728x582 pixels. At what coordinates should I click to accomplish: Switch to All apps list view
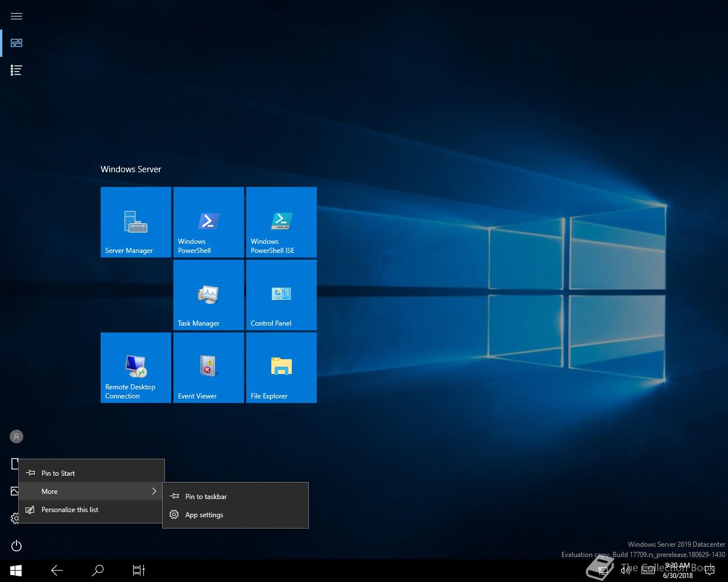click(16, 70)
